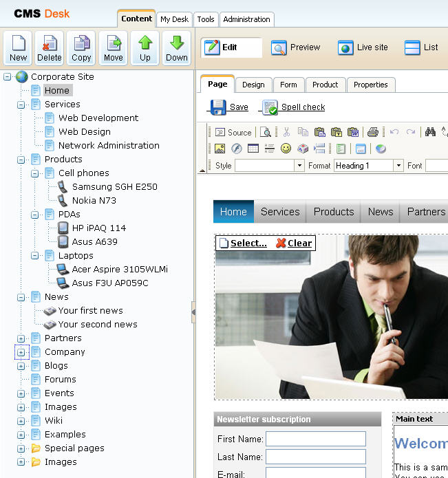
Task: Select the Nokia N73 tree item
Action: [94, 201]
